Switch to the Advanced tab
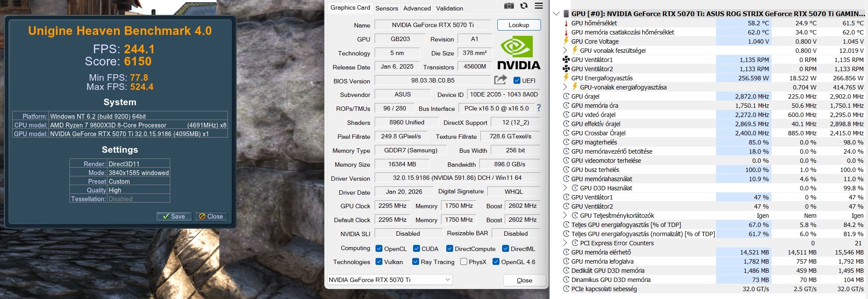The width and height of the screenshot is (868, 299). point(417,8)
